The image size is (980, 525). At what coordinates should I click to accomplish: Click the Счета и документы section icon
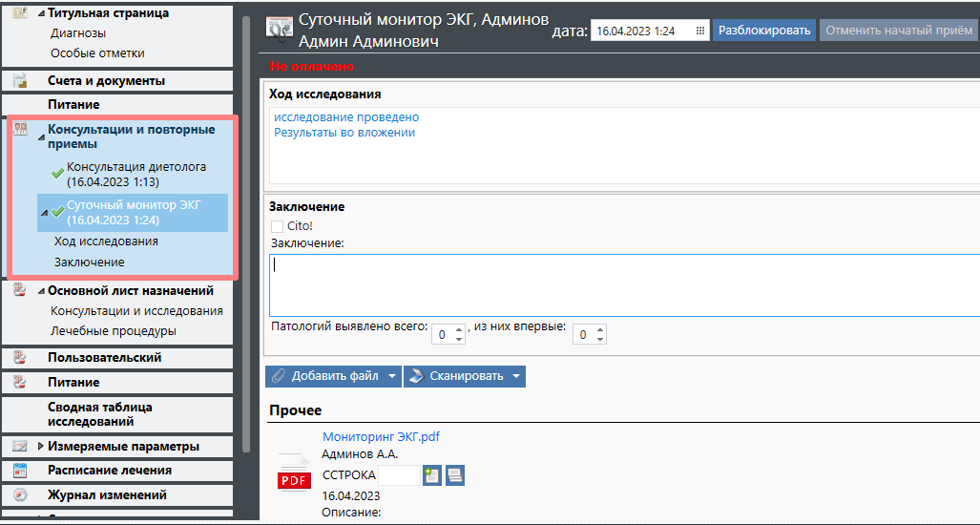[x=20, y=81]
